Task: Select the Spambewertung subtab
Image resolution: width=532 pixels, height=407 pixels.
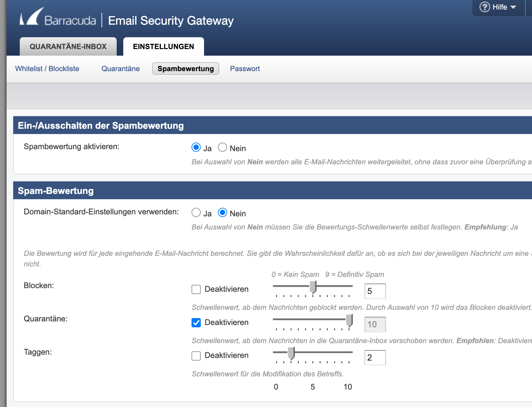Action: coord(186,68)
